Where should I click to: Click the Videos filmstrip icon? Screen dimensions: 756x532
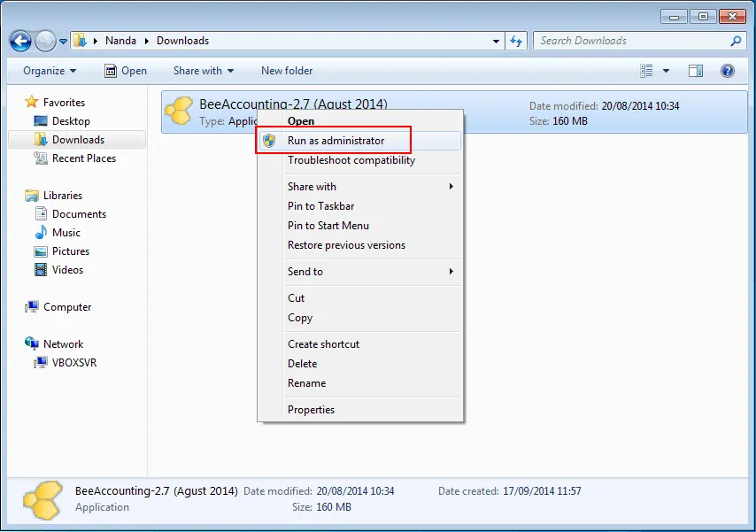click(41, 270)
